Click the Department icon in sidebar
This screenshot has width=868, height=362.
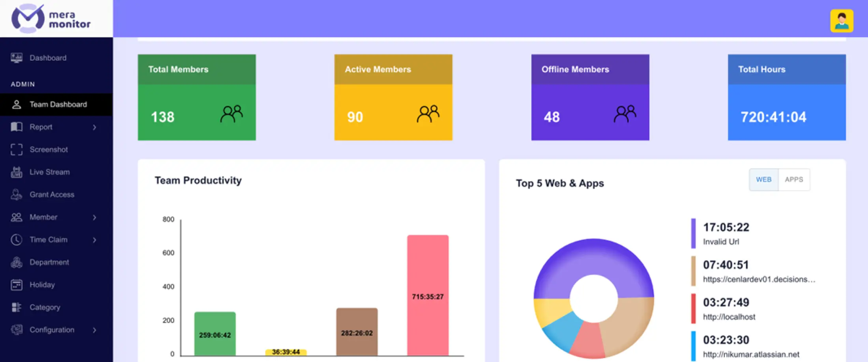(17, 262)
